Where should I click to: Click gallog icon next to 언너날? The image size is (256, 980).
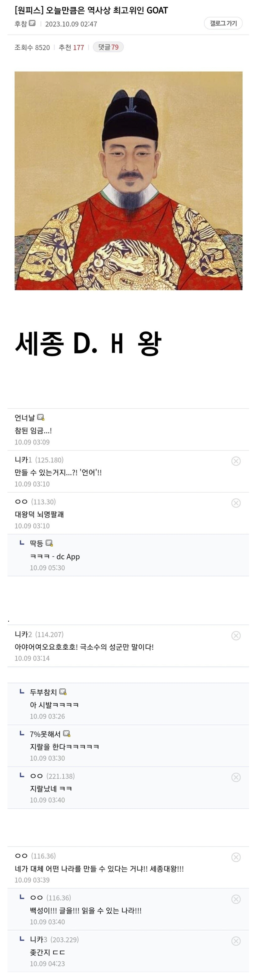(41, 417)
